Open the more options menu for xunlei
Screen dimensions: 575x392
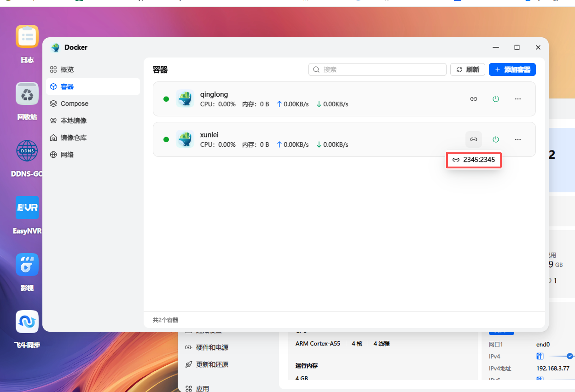pos(518,139)
